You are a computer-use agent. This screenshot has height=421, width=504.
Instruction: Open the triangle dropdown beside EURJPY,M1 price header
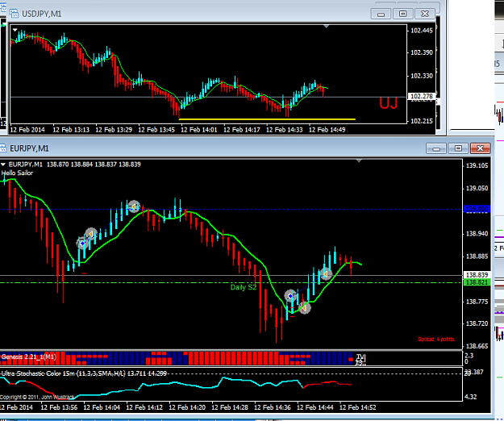pyautogui.click(x=3, y=165)
